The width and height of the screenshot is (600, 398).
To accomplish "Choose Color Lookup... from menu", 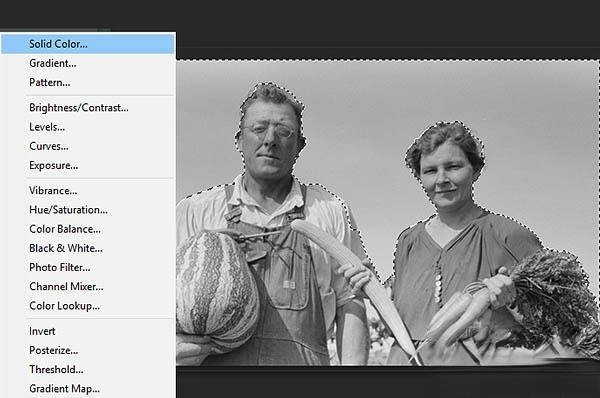I will [x=88, y=306].
